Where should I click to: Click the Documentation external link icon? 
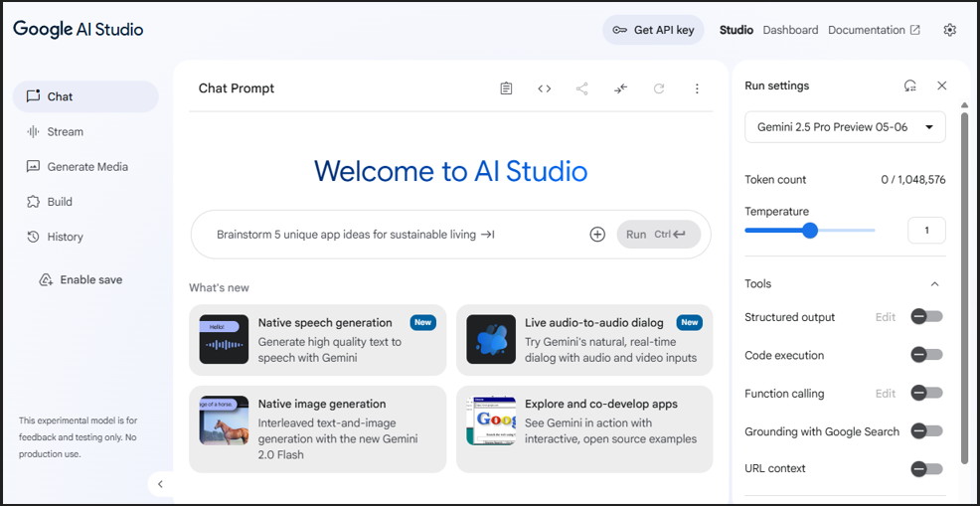915,30
